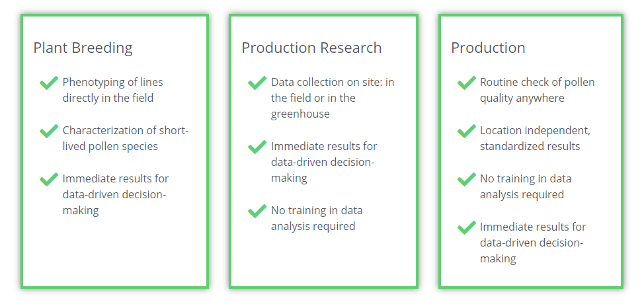Click the 'Data collection on site' text
The height and width of the screenshot is (306, 644).
332,98
